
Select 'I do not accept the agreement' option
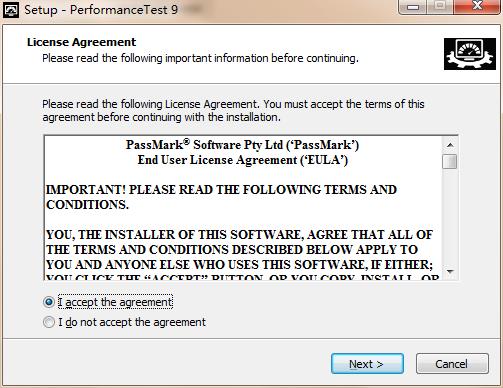(49, 322)
